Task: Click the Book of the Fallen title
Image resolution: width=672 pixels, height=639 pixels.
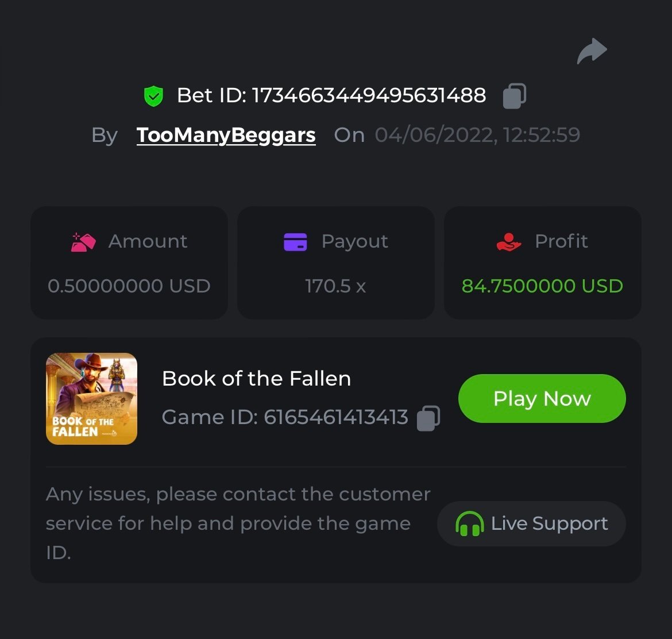Action: click(256, 379)
